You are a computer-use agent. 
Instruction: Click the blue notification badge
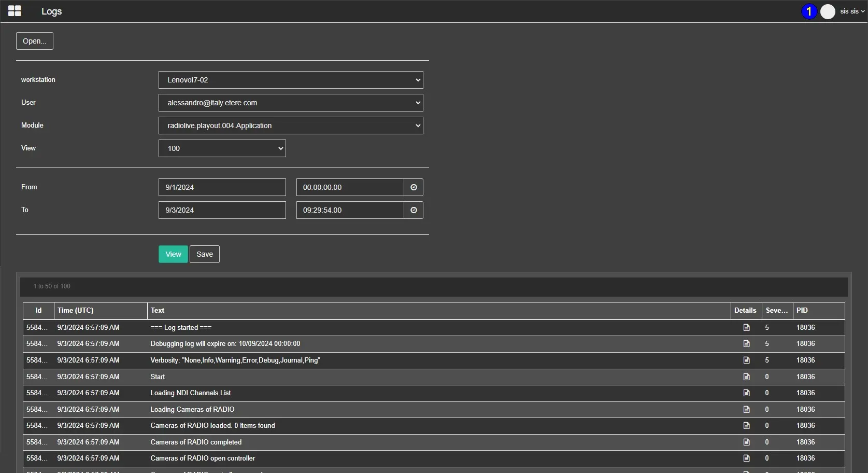[x=808, y=11]
